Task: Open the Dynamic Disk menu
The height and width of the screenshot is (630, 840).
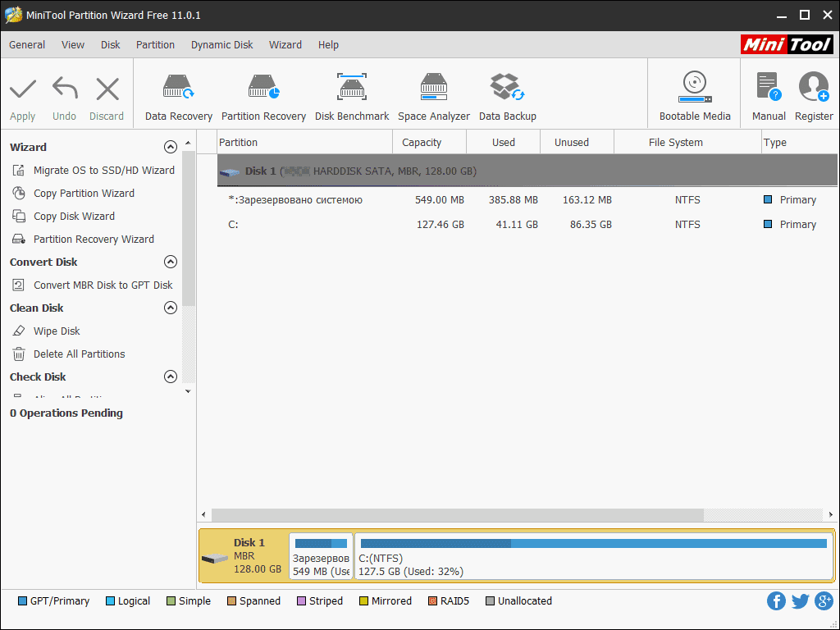Action: click(x=221, y=45)
